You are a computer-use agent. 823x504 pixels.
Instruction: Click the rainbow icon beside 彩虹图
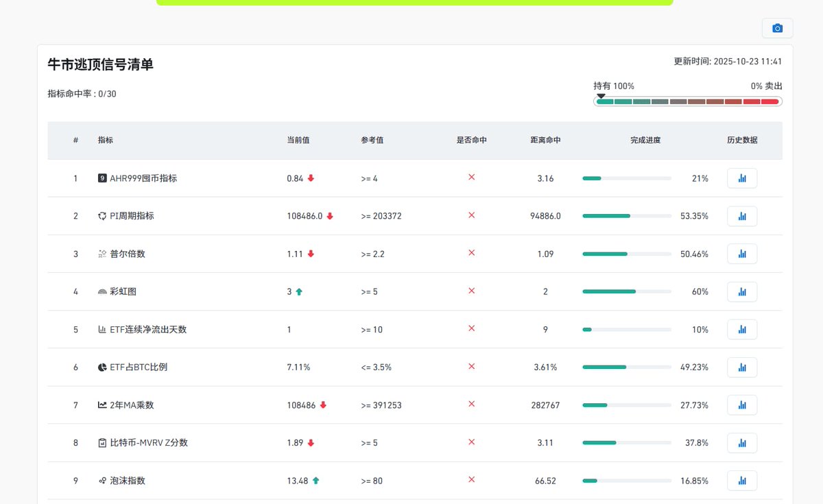(x=102, y=291)
